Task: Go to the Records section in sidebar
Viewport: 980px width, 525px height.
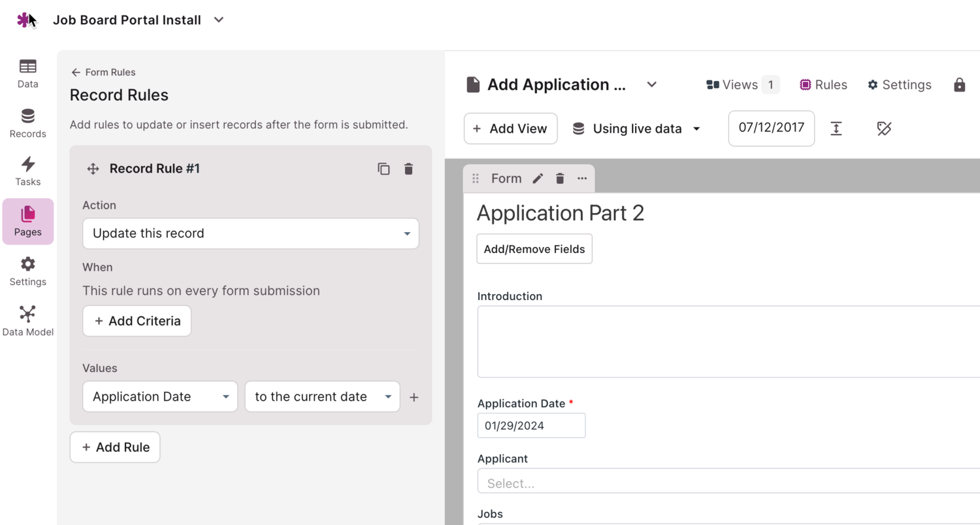Action: tap(27, 124)
